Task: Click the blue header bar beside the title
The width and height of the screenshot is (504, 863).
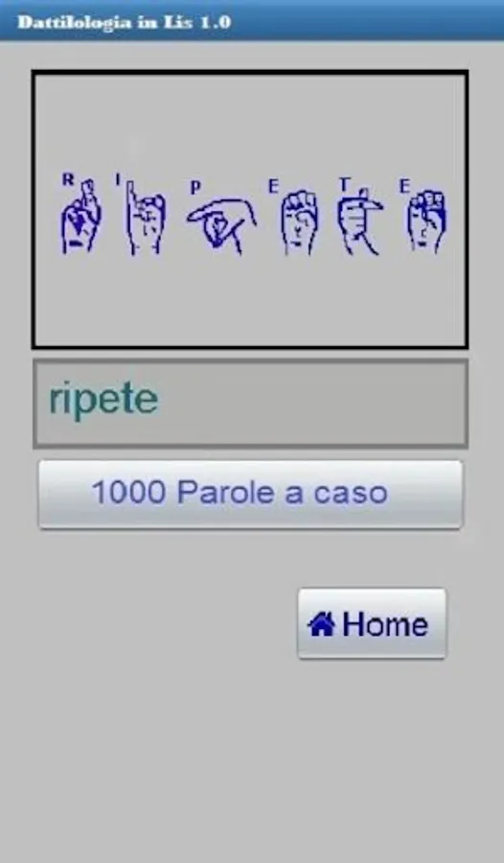Action: click(x=369, y=21)
